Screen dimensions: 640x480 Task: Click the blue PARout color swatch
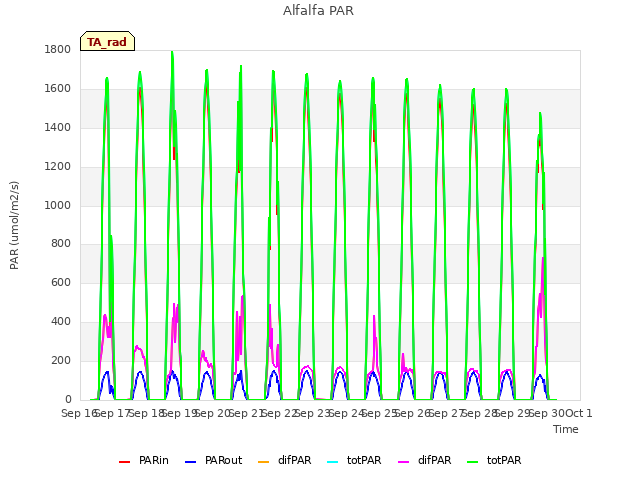coord(191,462)
